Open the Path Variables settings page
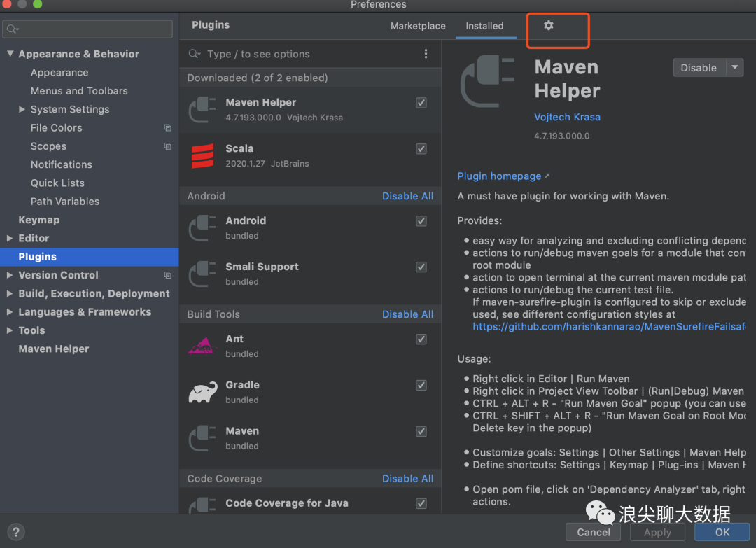The width and height of the screenshot is (756, 548). tap(65, 202)
